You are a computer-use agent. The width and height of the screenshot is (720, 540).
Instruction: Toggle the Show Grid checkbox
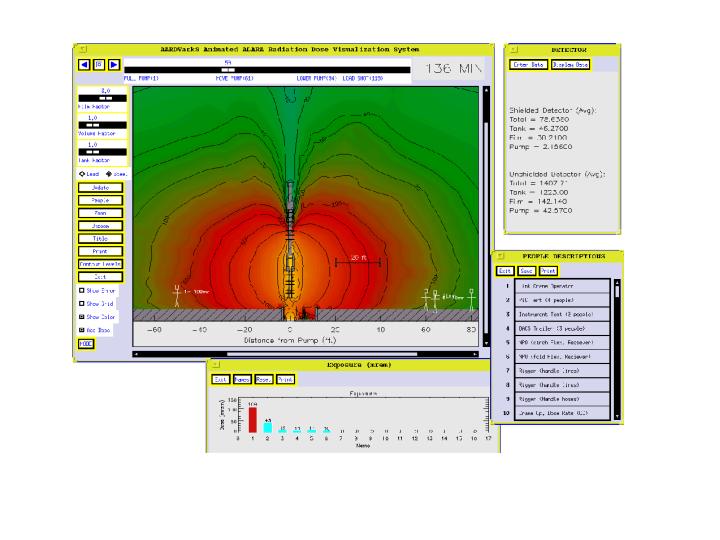[x=82, y=304]
